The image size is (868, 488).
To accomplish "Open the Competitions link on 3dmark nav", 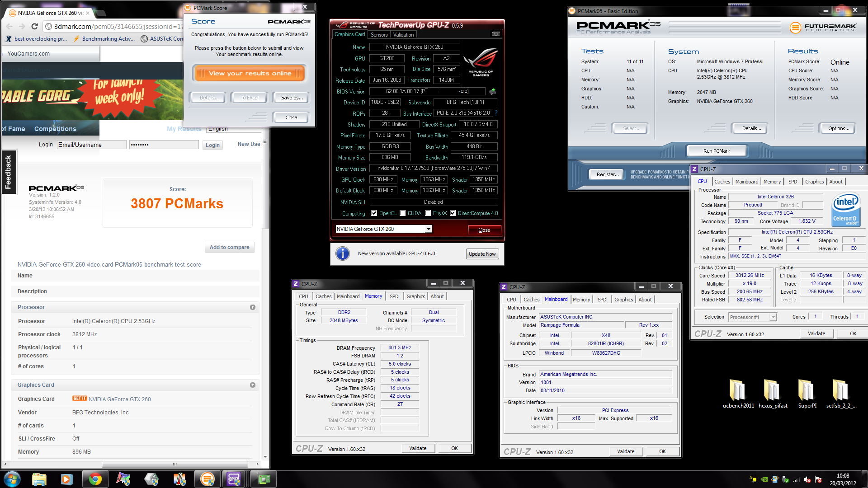I will point(55,129).
